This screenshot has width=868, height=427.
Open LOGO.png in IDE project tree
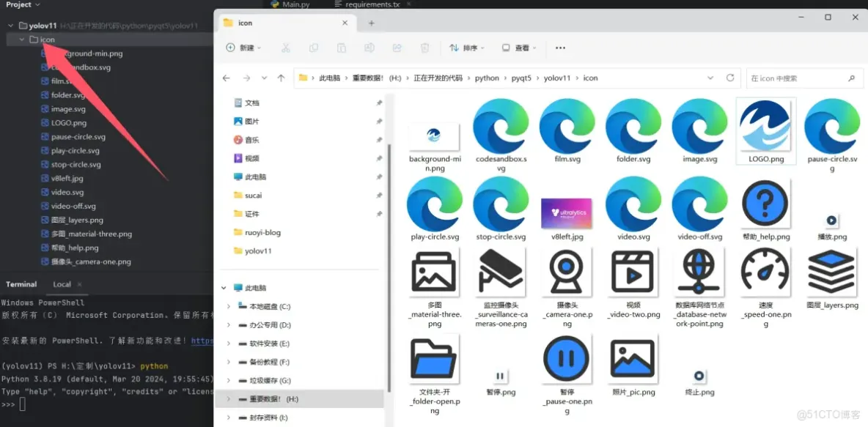[69, 123]
